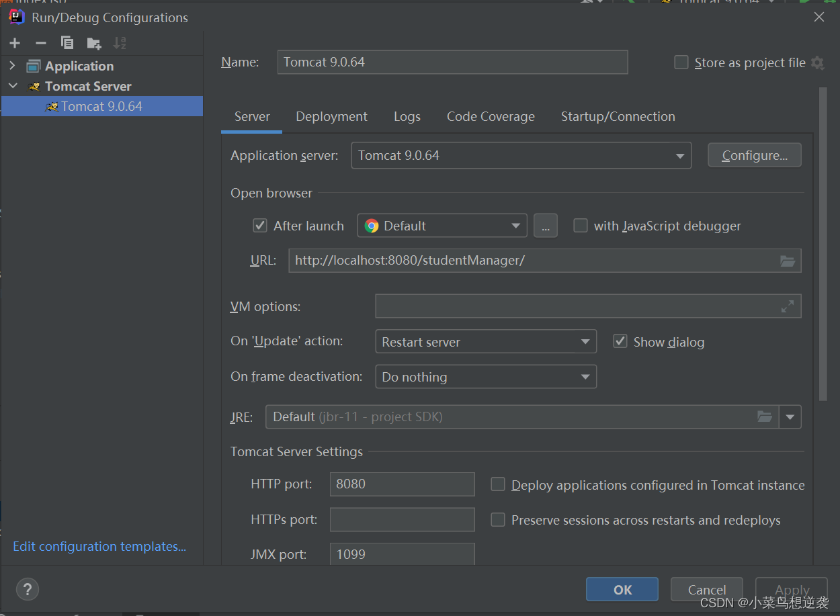Image resolution: width=840 pixels, height=616 pixels.
Task: Open the help question mark
Action: 28,589
